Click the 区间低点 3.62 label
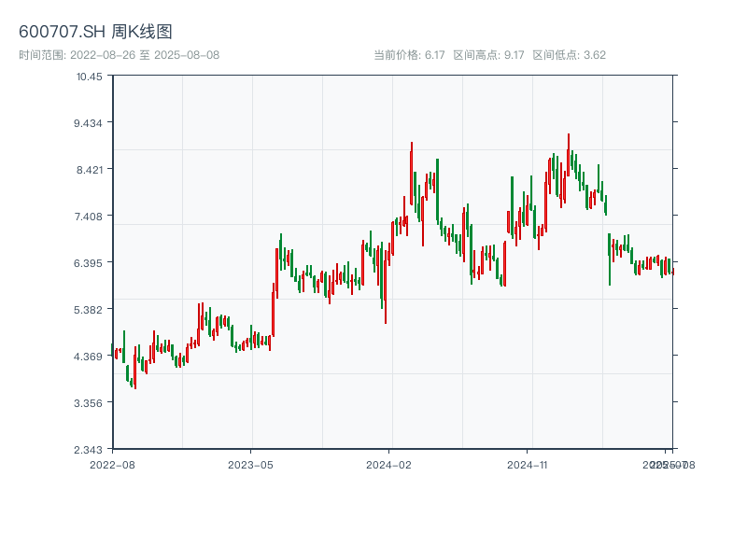Image resolution: width=747 pixels, height=560 pixels. pyautogui.click(x=569, y=55)
